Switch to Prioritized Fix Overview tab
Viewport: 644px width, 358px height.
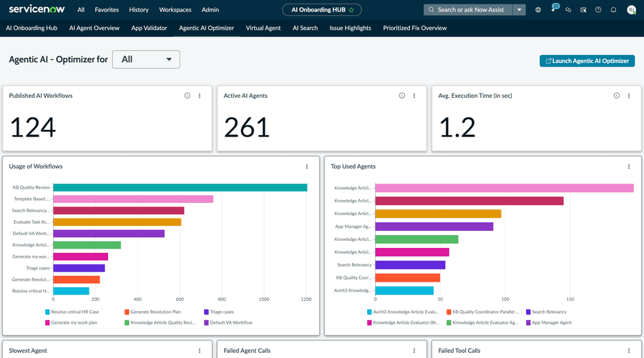(x=415, y=28)
